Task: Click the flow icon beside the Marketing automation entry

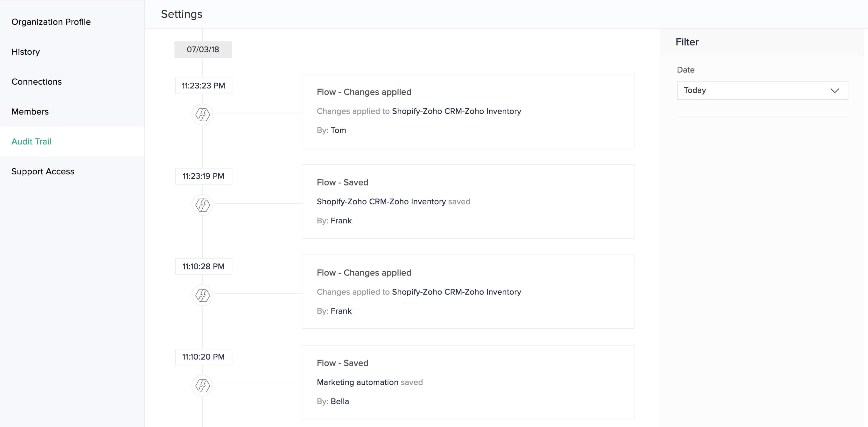Action: click(202, 385)
